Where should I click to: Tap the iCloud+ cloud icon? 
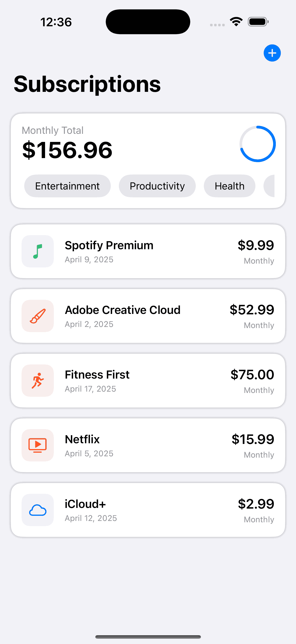pos(38,510)
